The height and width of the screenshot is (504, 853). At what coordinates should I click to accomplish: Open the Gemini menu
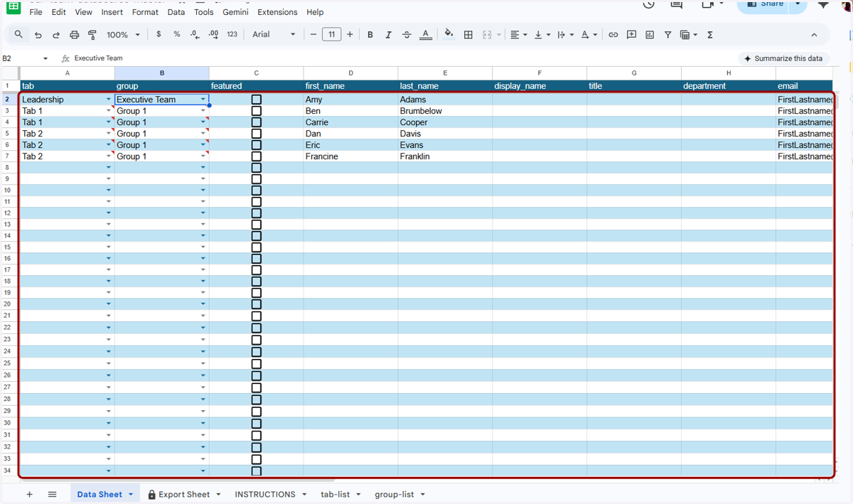(235, 12)
